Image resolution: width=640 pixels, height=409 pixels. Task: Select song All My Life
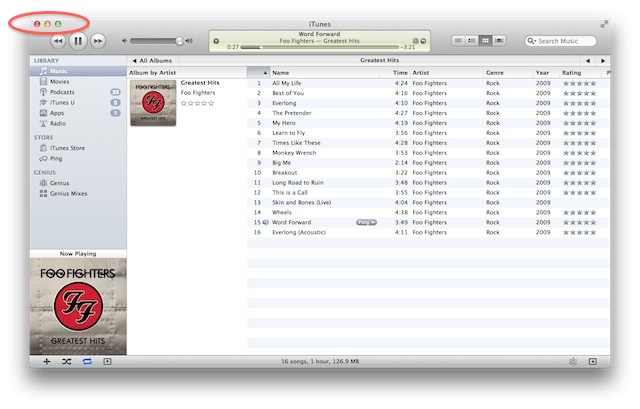[x=428, y=83]
